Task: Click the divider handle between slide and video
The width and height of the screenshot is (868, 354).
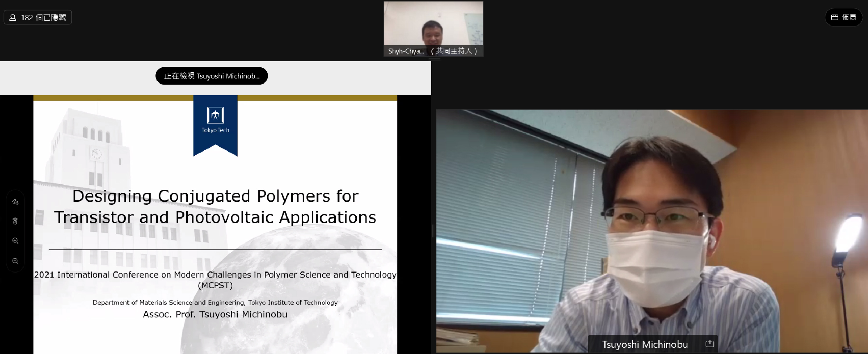Action: coord(433,231)
